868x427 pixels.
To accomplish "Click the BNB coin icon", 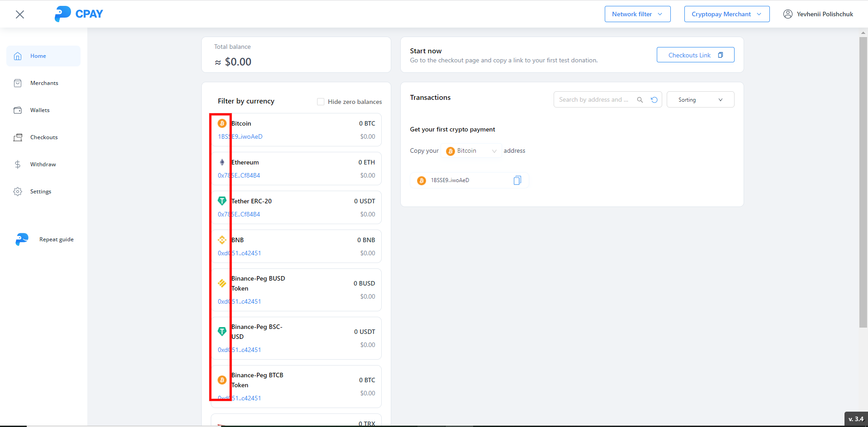I will 222,240.
